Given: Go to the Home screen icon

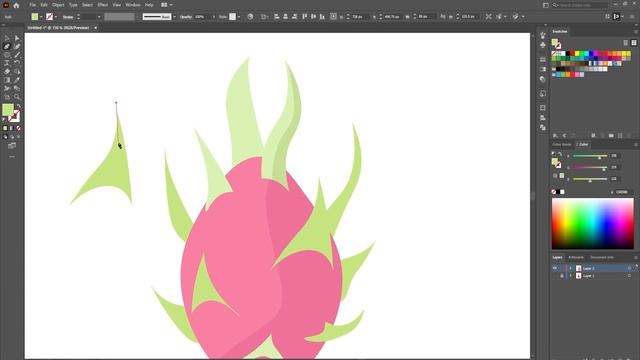Looking at the screenshot, I should [x=16, y=5].
